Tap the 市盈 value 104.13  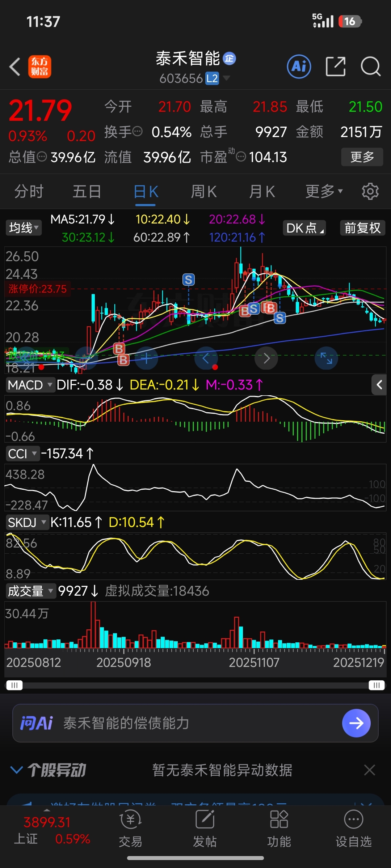point(268,157)
